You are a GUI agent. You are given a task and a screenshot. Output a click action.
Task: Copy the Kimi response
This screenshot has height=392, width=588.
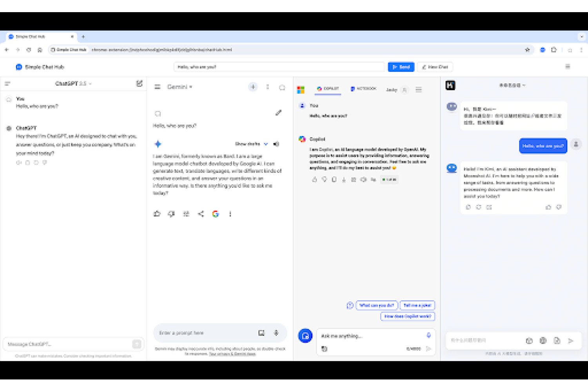tap(468, 207)
